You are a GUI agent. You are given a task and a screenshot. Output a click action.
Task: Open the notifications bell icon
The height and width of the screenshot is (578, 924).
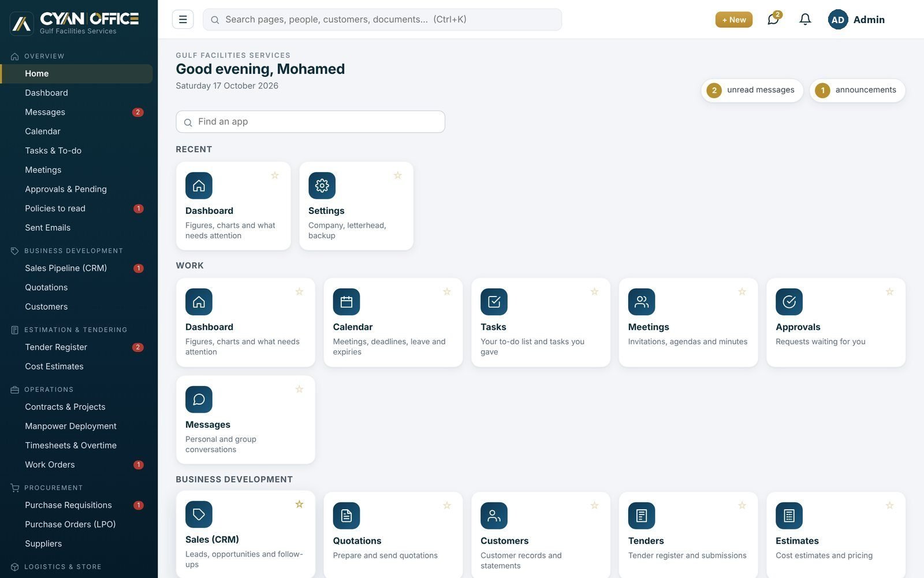click(805, 19)
